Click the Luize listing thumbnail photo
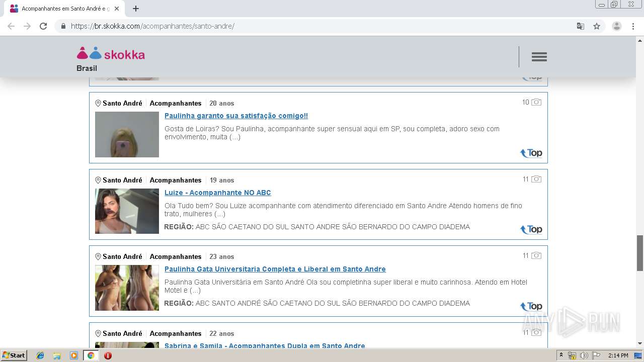Image resolution: width=644 pixels, height=362 pixels. pos(127,211)
